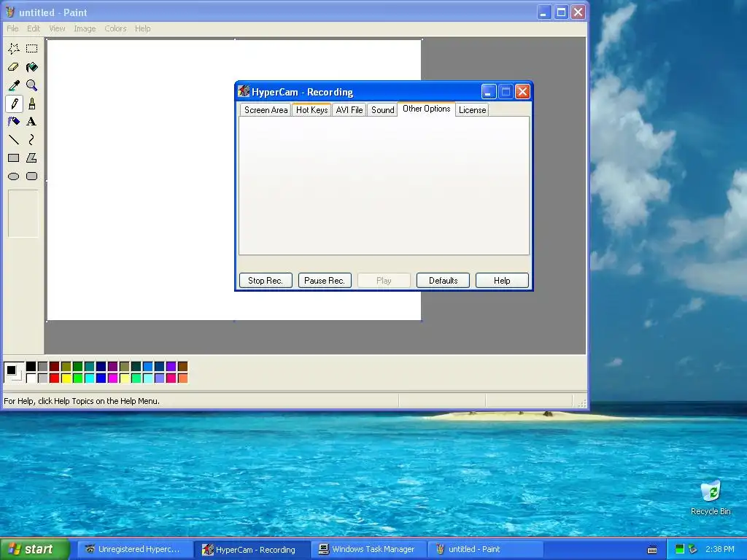Select the magenta color swatch
This screenshot has height=560, width=747.
[113, 378]
